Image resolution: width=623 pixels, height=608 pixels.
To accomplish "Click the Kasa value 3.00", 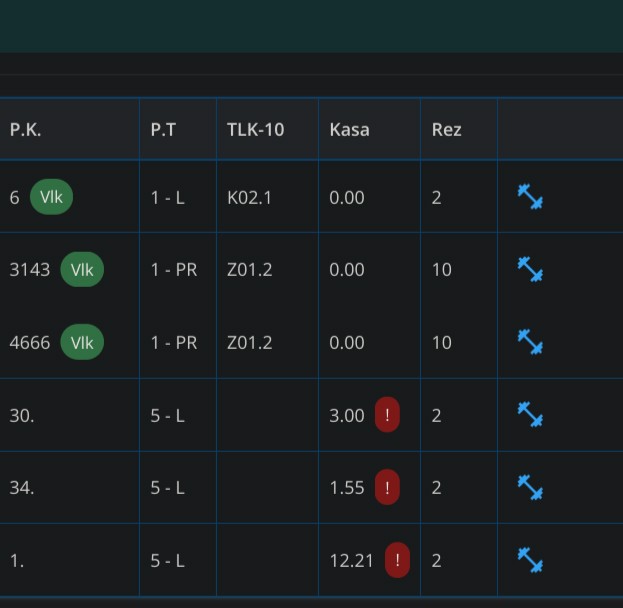I will pos(347,416).
